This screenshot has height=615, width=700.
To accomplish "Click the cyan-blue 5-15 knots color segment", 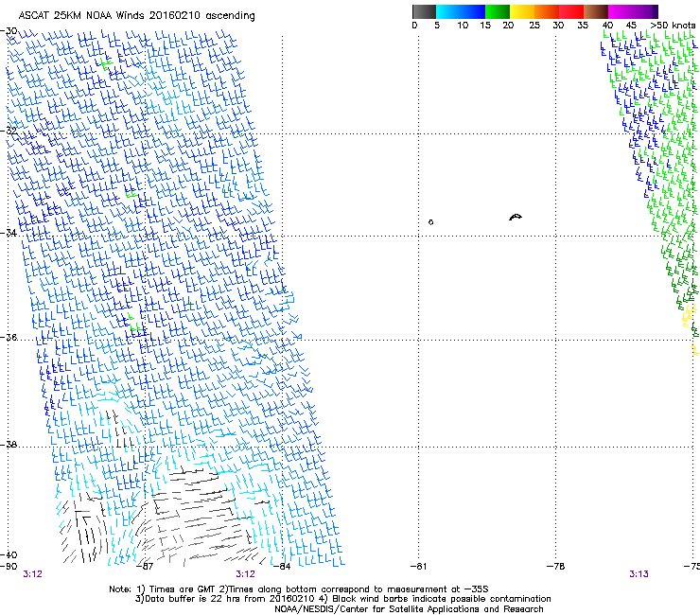I will tap(461, 11).
